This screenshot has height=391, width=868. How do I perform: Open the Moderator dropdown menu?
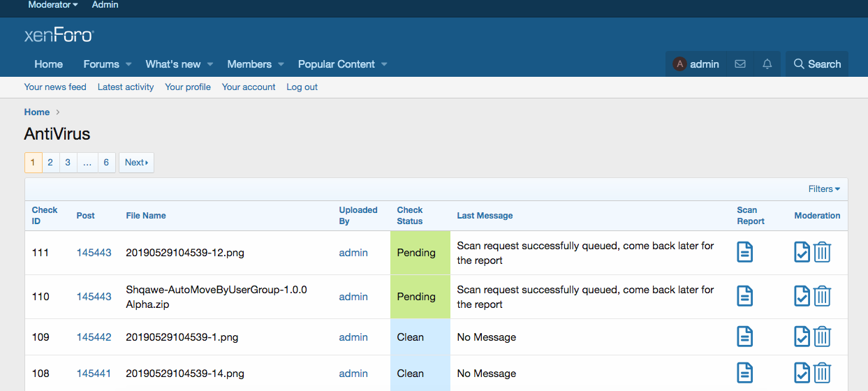tap(53, 5)
